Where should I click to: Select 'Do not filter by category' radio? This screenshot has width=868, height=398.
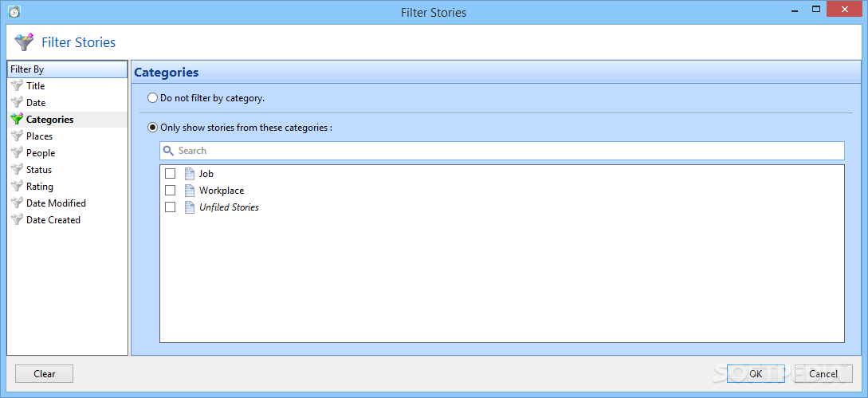coord(153,98)
